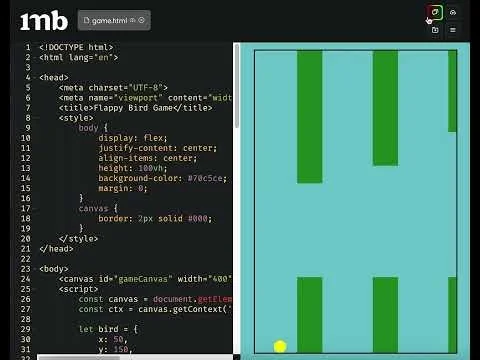Click the green-highlighted run/refresh preview icon
The image size is (480, 360).
(x=435, y=13)
